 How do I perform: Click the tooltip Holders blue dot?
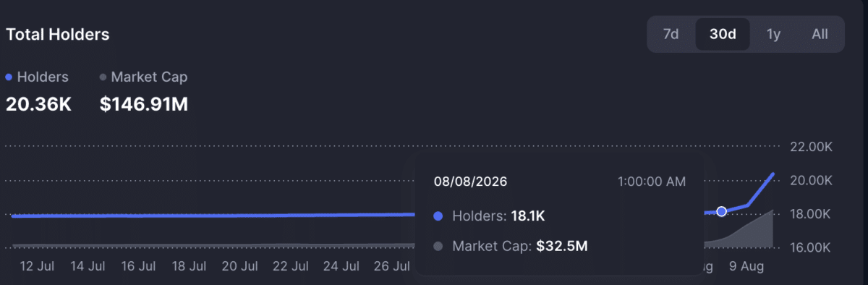(x=438, y=216)
